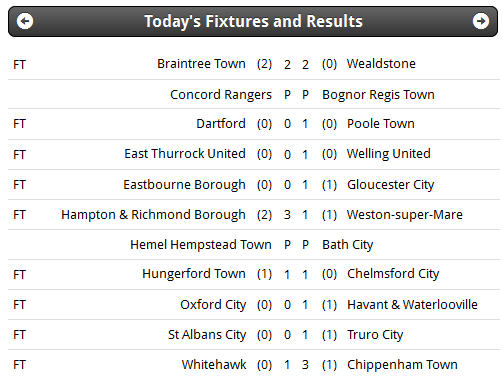Select Poole Town team name

[x=381, y=124]
